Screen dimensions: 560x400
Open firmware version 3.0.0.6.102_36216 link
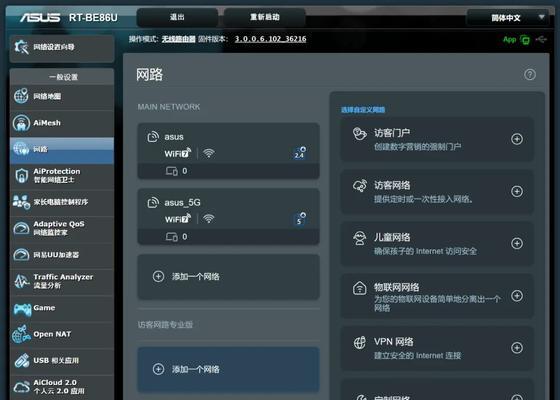pos(270,39)
